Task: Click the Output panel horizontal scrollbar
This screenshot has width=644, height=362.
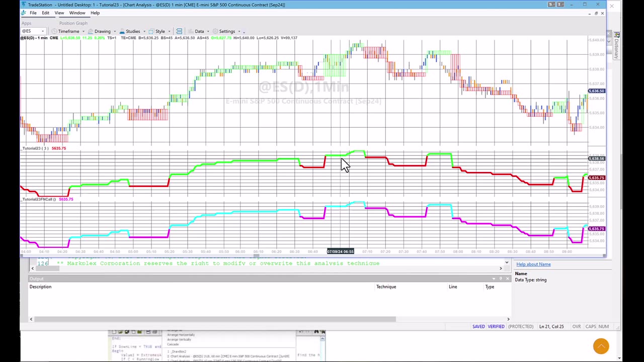Action: click(215, 319)
